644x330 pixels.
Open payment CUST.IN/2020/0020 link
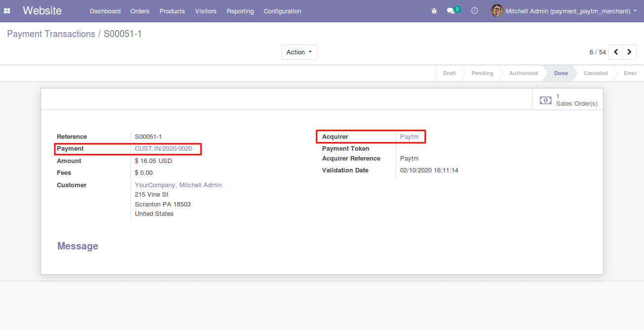pyautogui.click(x=163, y=149)
